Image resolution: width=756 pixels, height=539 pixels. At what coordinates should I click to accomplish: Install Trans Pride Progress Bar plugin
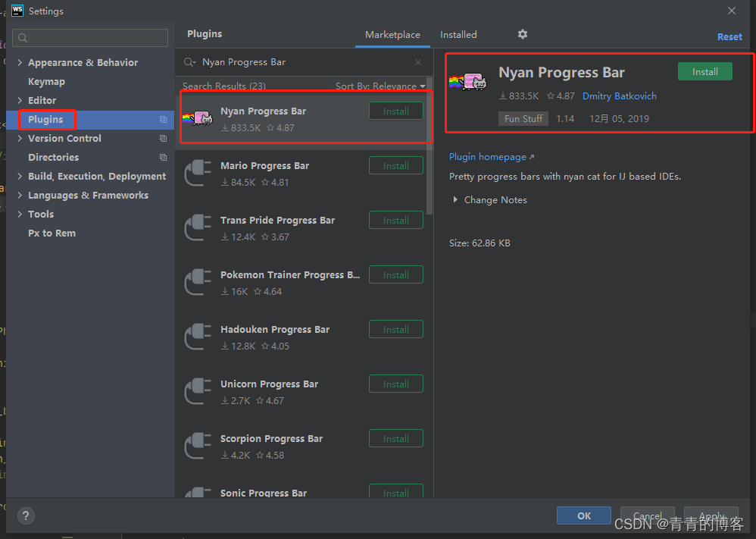pyautogui.click(x=396, y=220)
